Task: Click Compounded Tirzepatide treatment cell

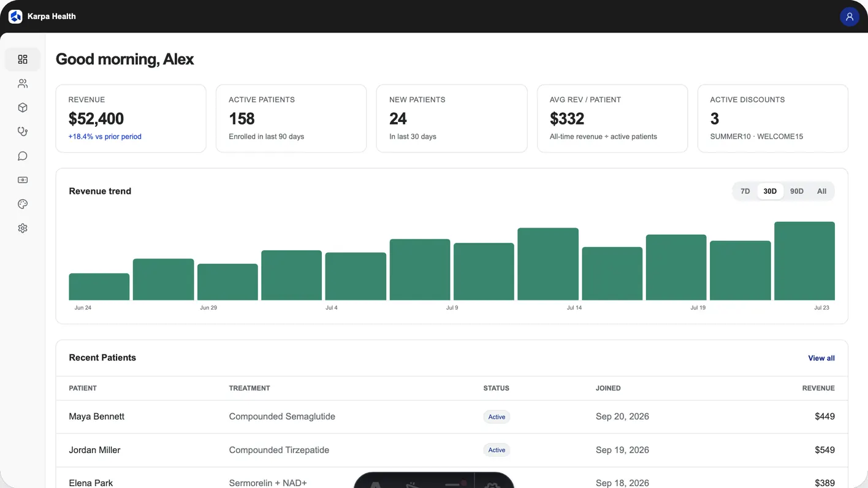Action: [279, 450]
